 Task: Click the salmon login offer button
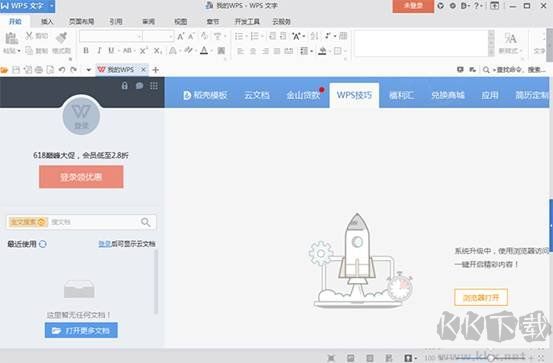(x=81, y=177)
